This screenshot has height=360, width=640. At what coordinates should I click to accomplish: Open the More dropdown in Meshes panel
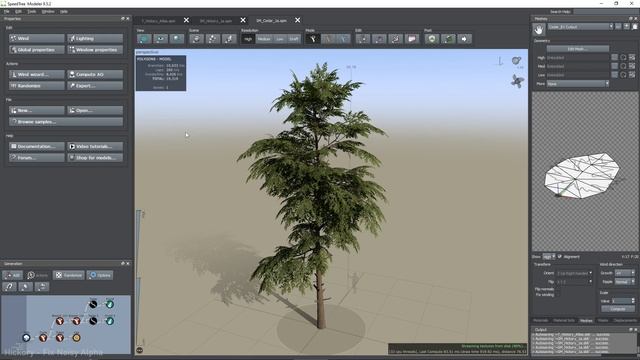click(578, 84)
